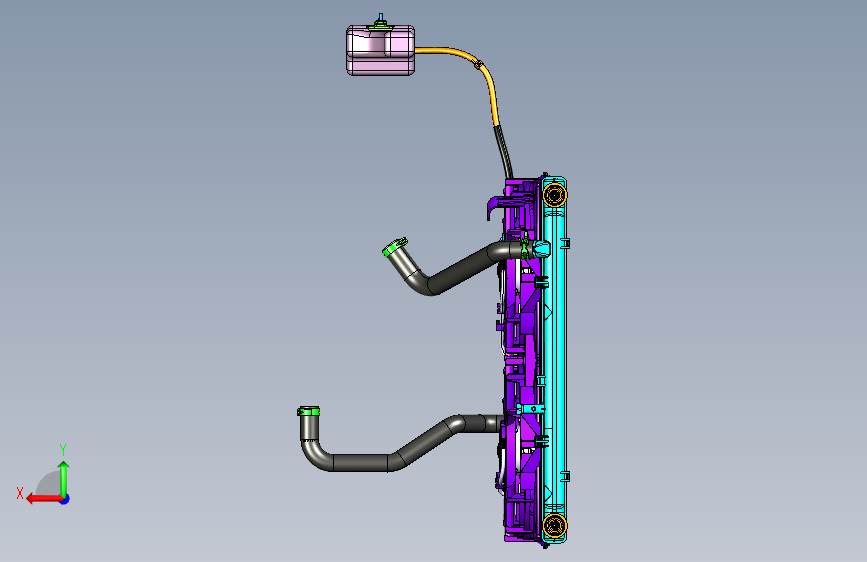Select green clamp on upper hose end
Viewport: 867px width, 562px height.
coord(394,247)
